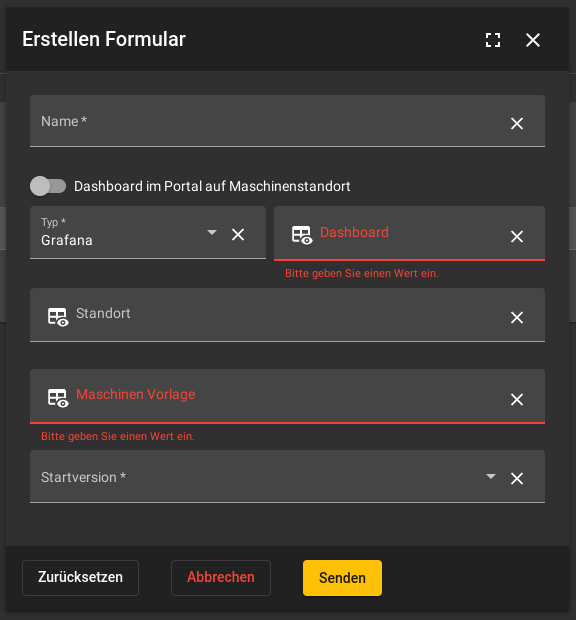
Task: Focus the Standort input field
Action: (x=289, y=315)
